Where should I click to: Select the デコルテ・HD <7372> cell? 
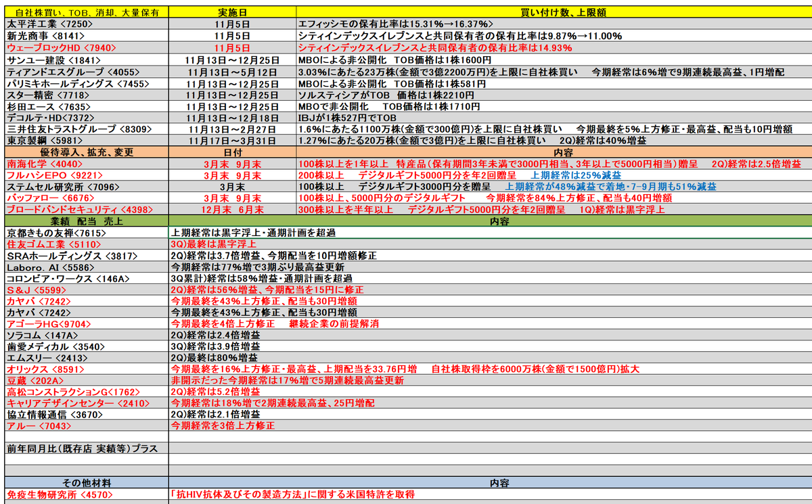[86, 118]
